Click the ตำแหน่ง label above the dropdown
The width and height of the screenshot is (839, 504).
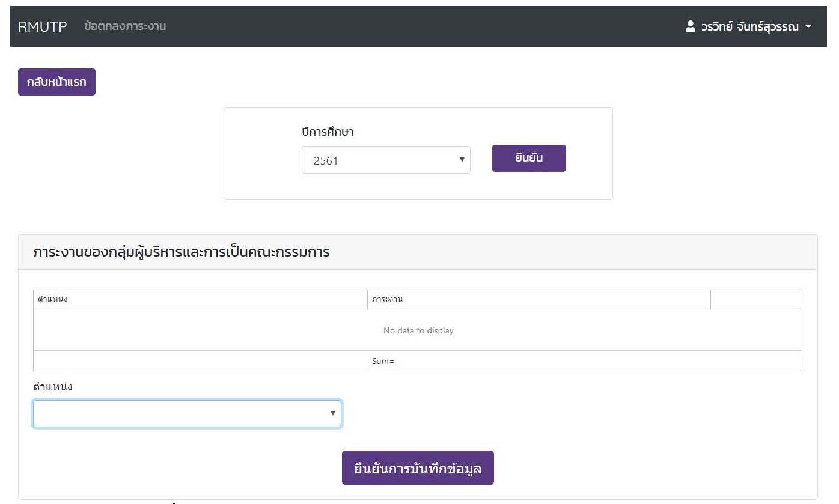coord(53,387)
